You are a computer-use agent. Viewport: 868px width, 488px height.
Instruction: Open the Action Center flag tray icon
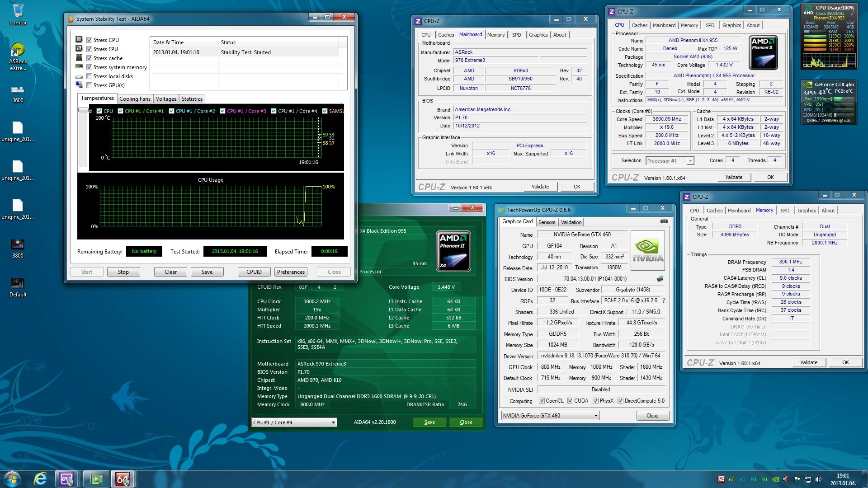coord(797,479)
